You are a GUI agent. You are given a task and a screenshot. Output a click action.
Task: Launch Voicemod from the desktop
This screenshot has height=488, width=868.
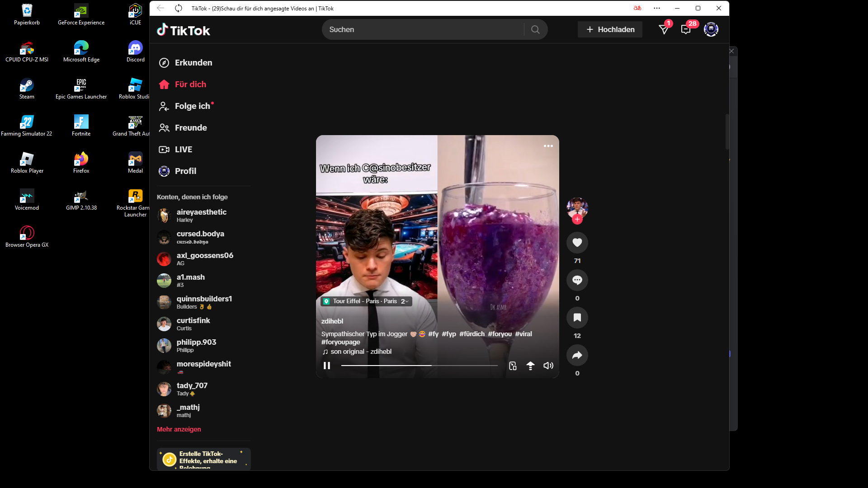click(27, 200)
